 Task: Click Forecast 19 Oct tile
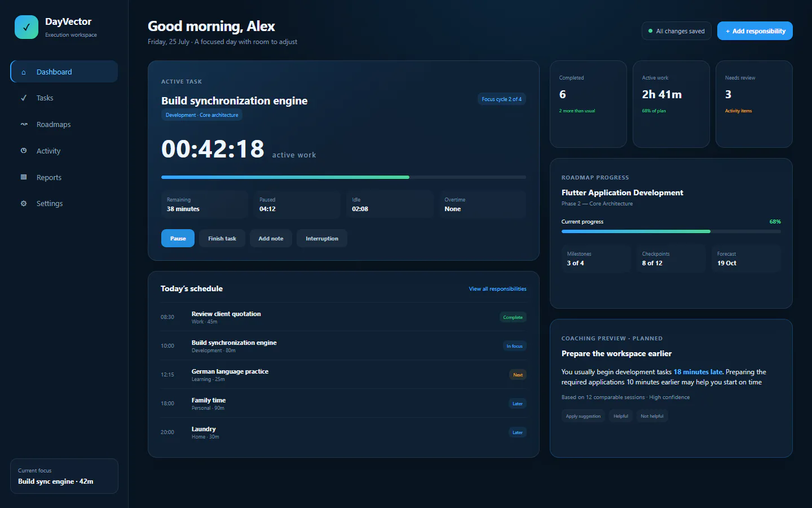[746, 259]
